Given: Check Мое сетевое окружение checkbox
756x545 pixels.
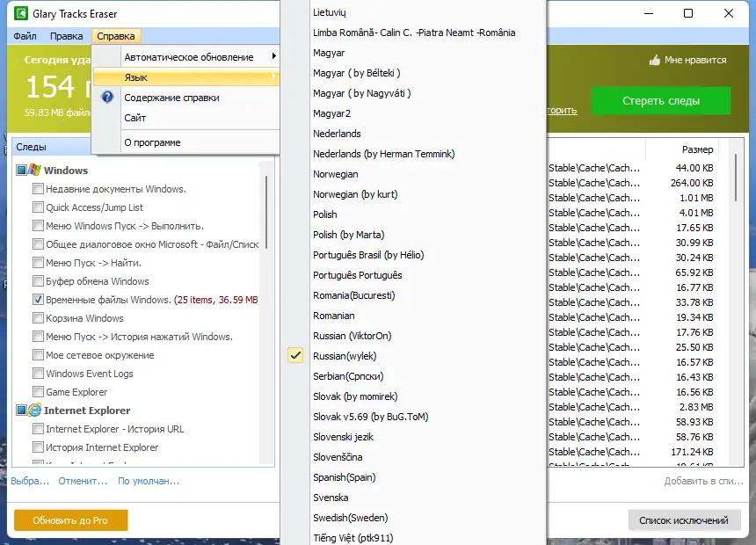Looking at the screenshot, I should [x=38, y=355].
